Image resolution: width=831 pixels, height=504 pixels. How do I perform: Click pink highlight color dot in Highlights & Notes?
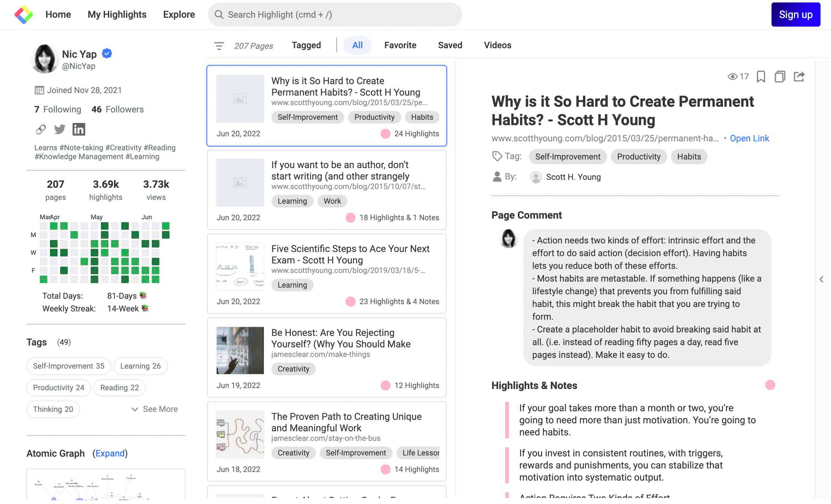(x=770, y=385)
